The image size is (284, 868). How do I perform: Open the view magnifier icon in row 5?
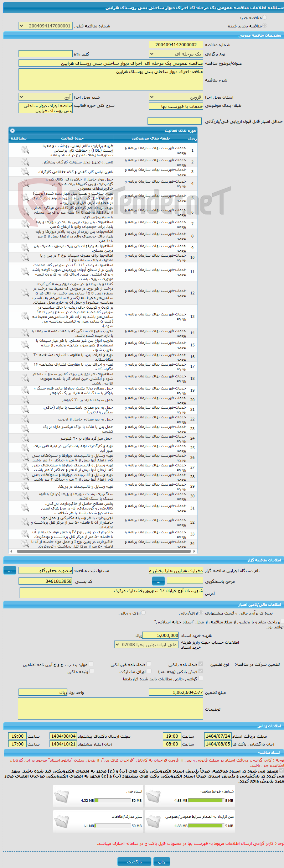click(25, 198)
